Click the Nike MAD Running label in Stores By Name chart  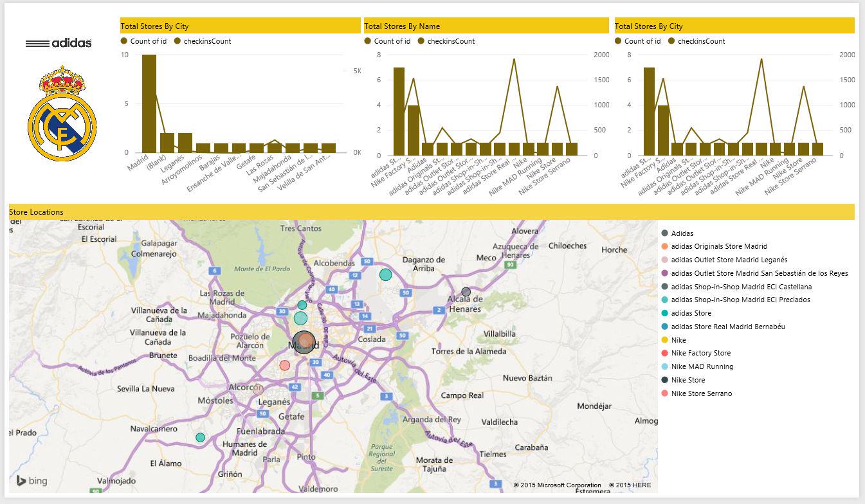click(516, 176)
